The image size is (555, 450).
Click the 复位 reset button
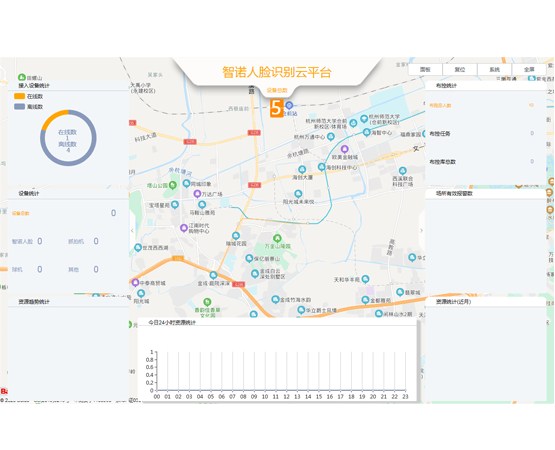point(460,69)
